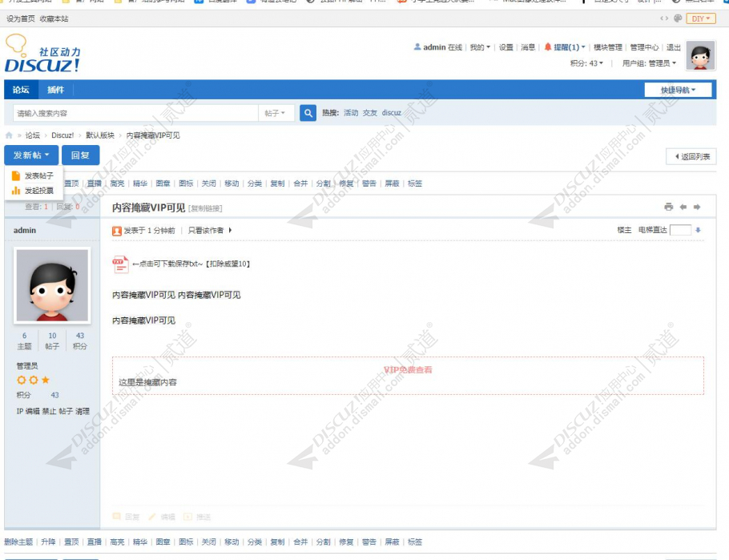Open the 快捷导航 dropdown
This screenshot has width=729, height=560.
coord(678,91)
